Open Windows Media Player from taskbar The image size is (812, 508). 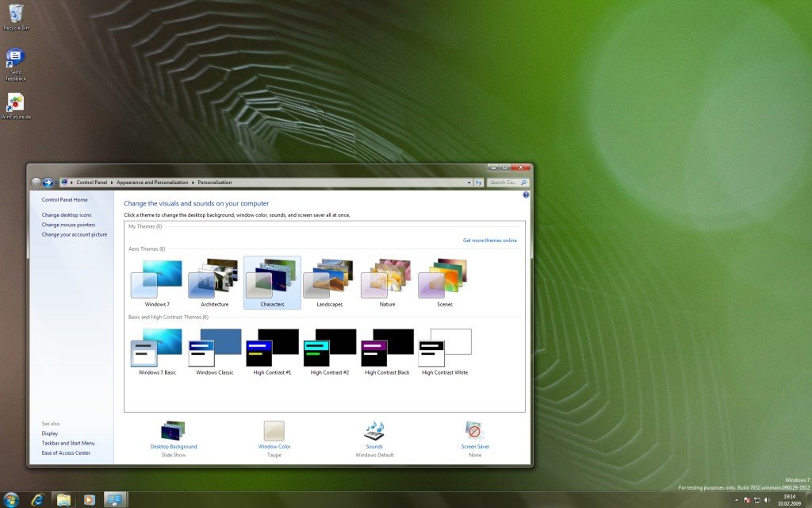[89, 499]
